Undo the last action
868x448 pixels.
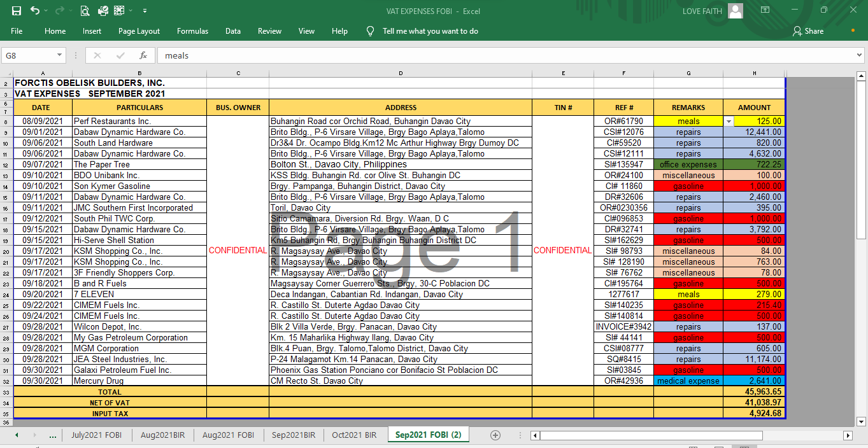click(34, 11)
